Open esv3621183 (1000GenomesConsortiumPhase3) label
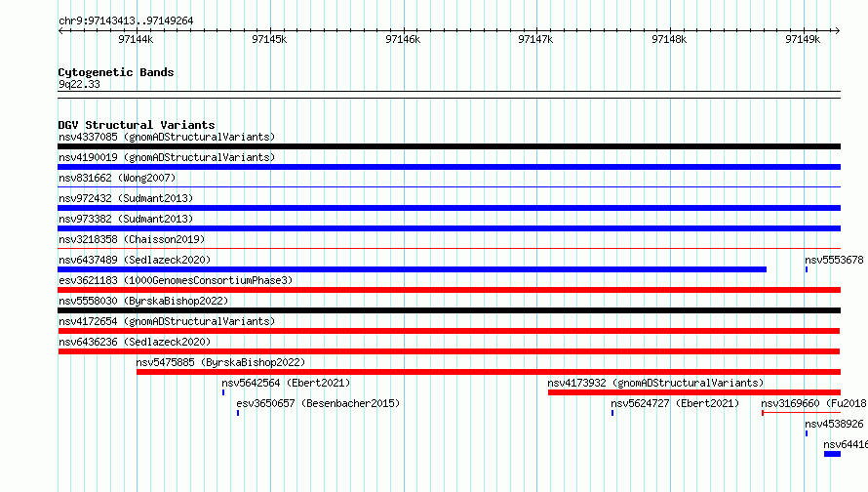868x492 pixels. pos(176,280)
